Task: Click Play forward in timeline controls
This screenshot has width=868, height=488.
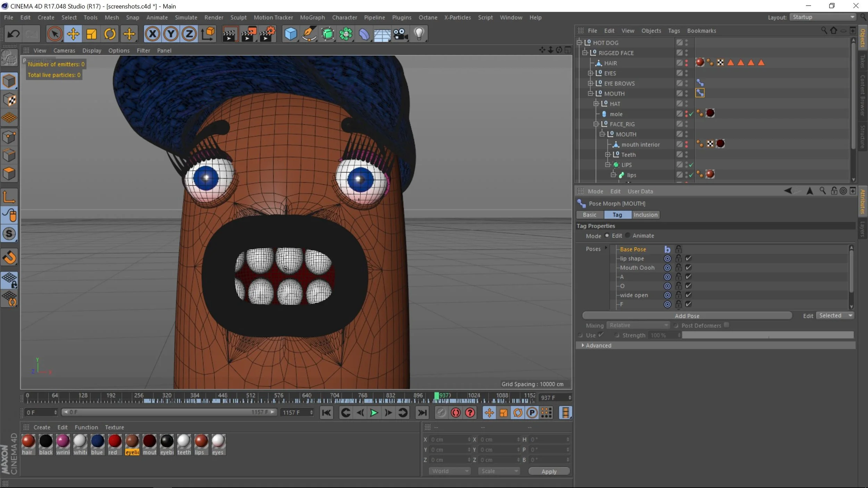Action: point(374,413)
